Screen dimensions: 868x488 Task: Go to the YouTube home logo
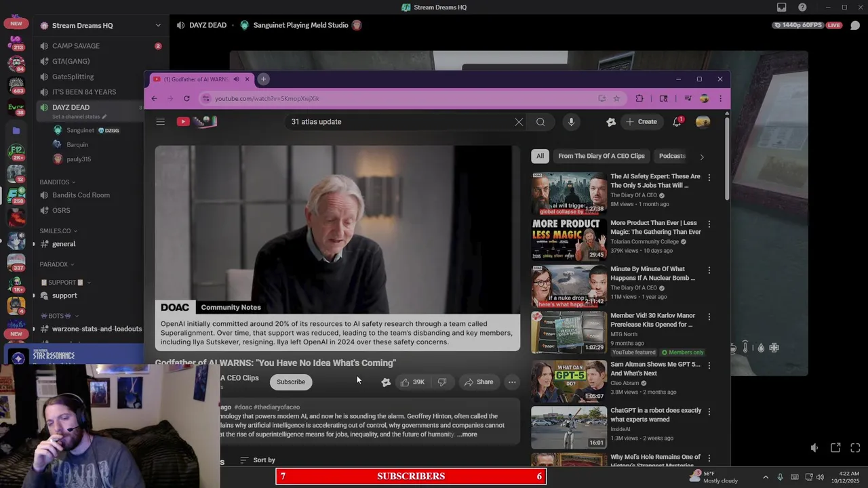point(197,122)
